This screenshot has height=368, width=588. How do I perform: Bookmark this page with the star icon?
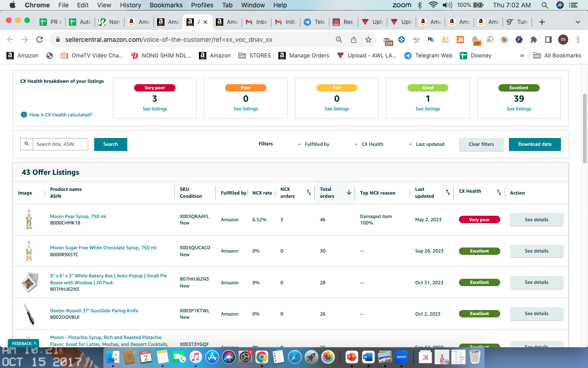point(368,40)
